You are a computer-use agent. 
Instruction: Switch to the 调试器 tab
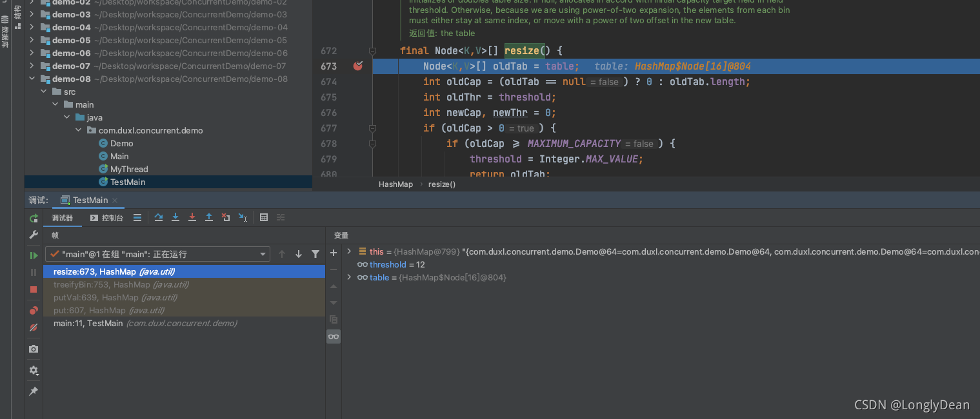[63, 218]
